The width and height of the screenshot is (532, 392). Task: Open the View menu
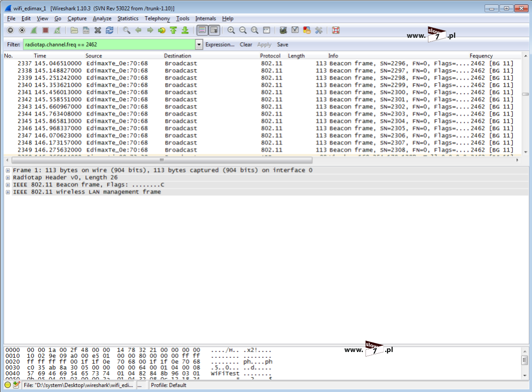click(x=42, y=18)
